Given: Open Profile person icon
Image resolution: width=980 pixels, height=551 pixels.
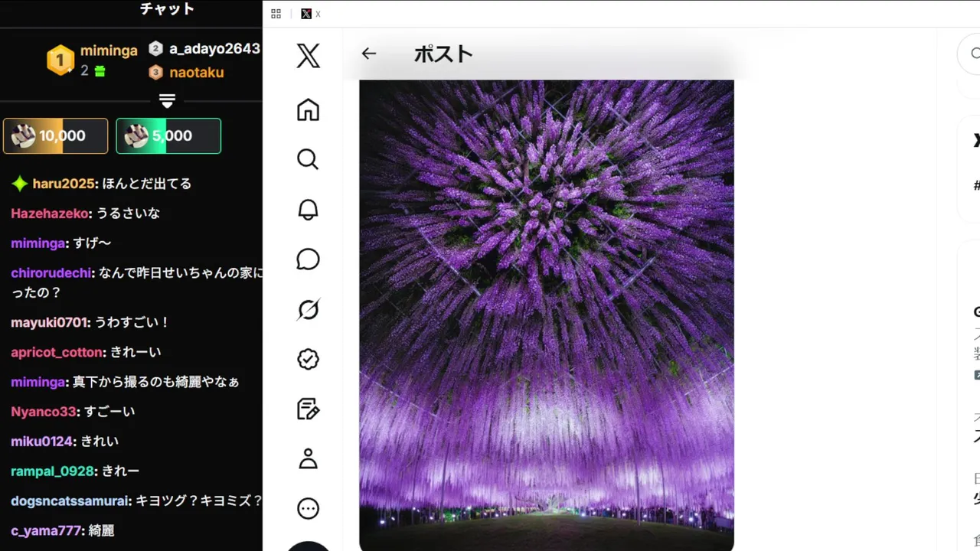Looking at the screenshot, I should coord(308,458).
